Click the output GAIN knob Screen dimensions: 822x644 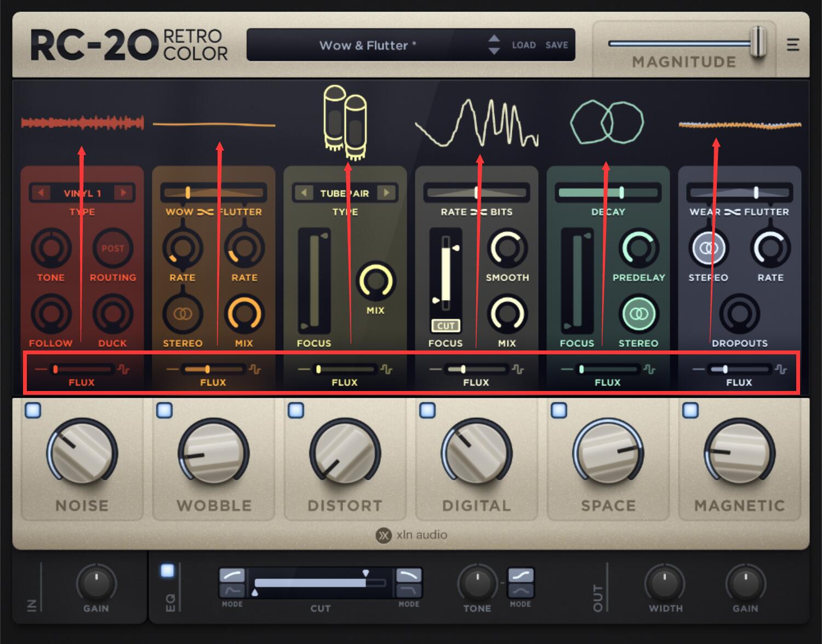click(x=746, y=583)
